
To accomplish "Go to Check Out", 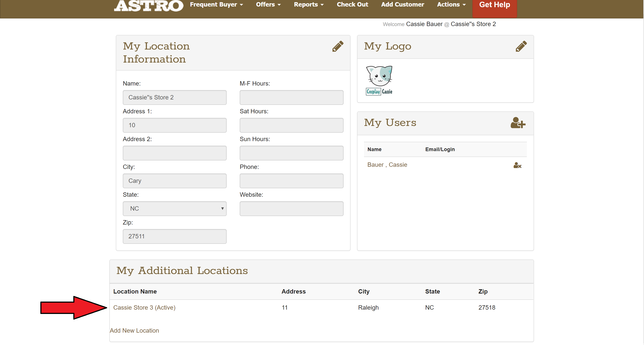I will [352, 5].
